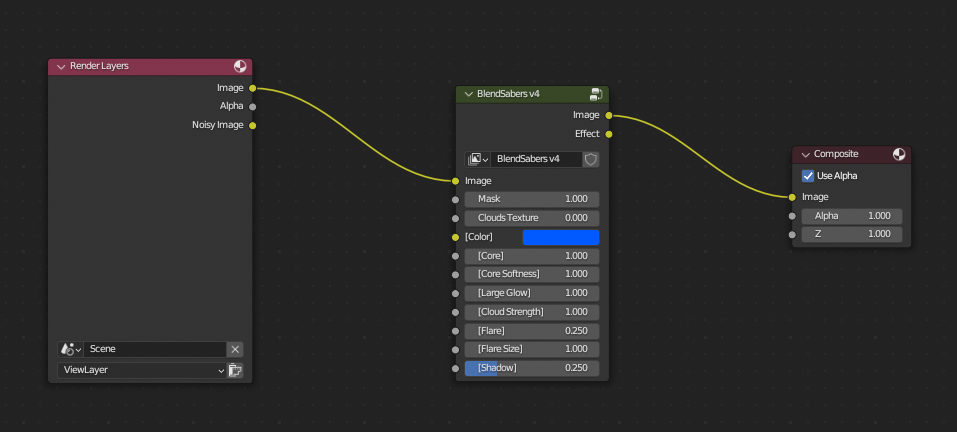
Task: Collapse the Composite node
Action: [x=805, y=154]
